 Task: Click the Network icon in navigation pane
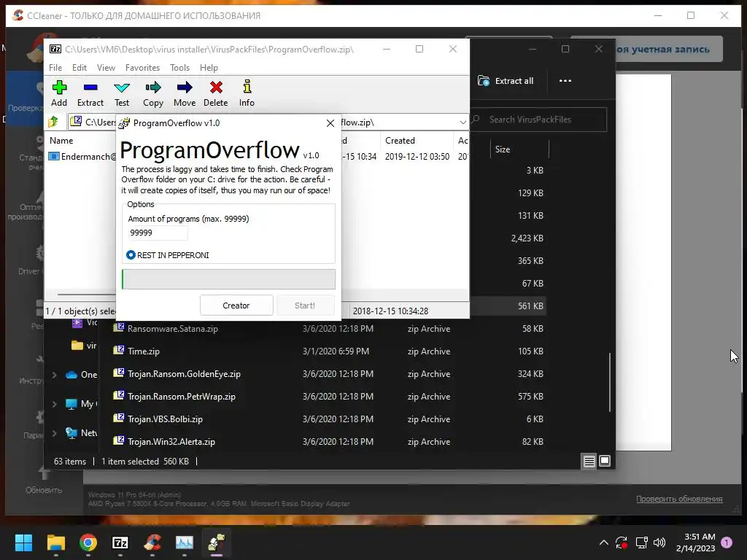(71, 433)
